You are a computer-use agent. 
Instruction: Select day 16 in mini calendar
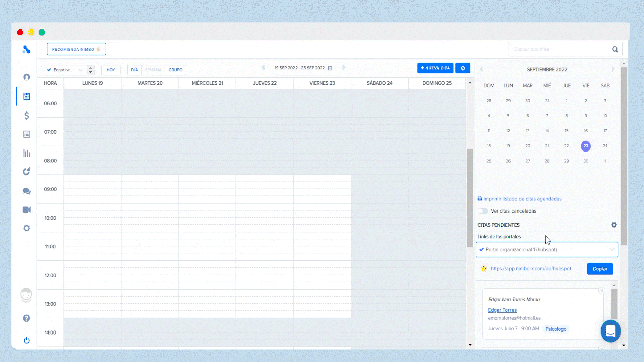coord(586,131)
